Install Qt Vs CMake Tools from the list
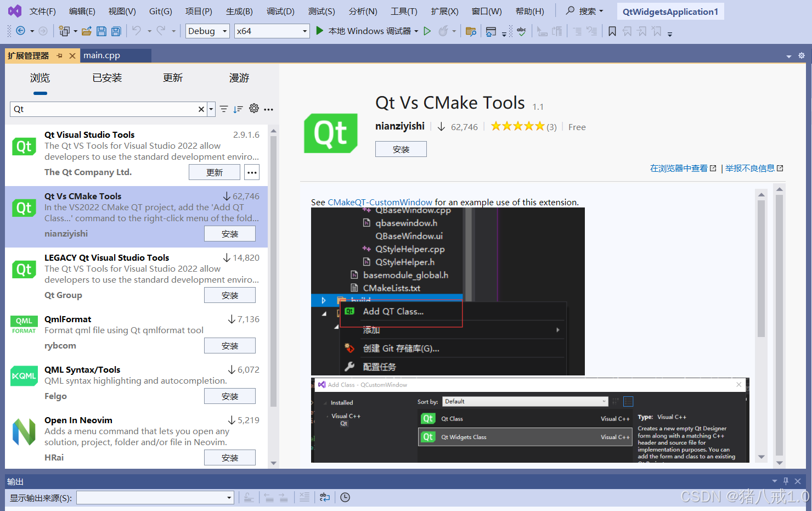The width and height of the screenshot is (812, 511). point(230,234)
